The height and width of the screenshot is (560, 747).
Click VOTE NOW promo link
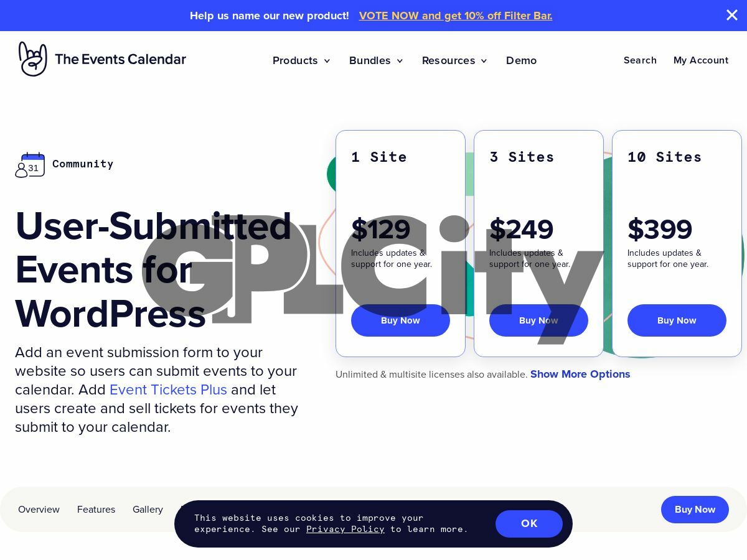pos(456,16)
